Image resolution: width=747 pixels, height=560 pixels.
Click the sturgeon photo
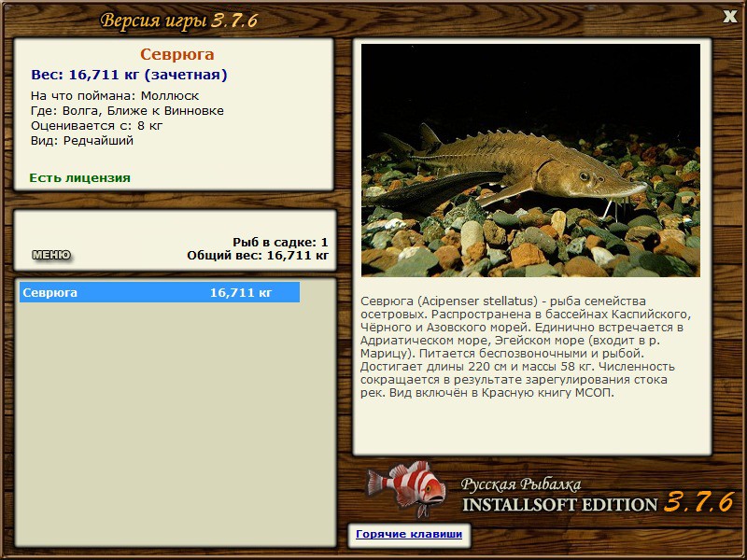coord(530,161)
